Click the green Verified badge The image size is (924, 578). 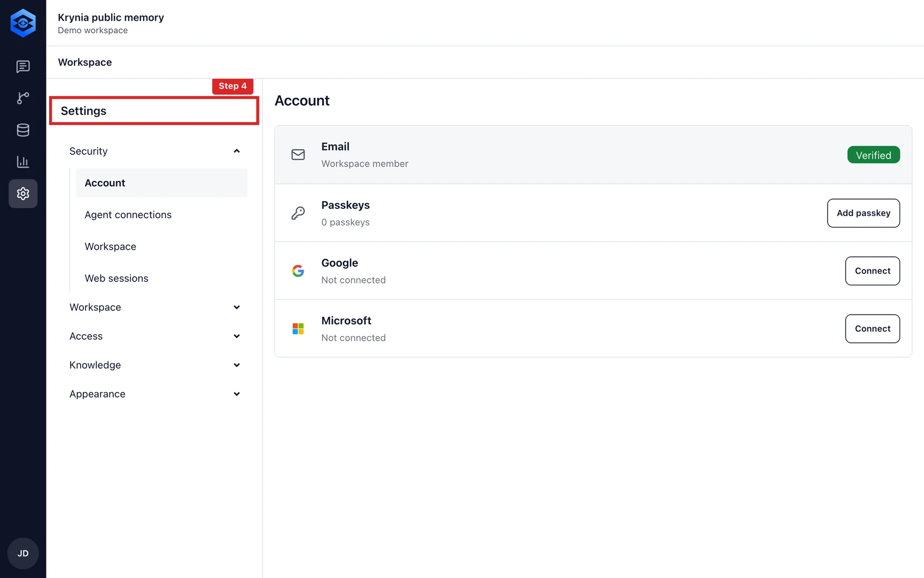tap(873, 155)
